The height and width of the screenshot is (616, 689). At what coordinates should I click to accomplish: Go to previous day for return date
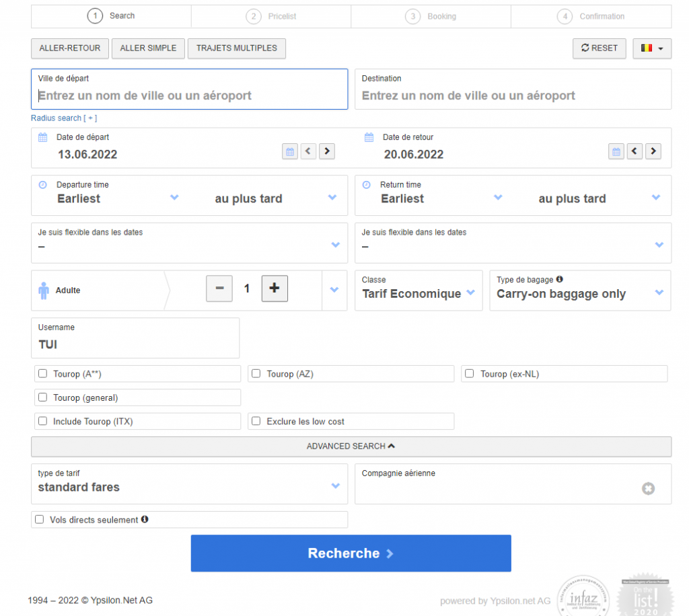click(x=634, y=151)
